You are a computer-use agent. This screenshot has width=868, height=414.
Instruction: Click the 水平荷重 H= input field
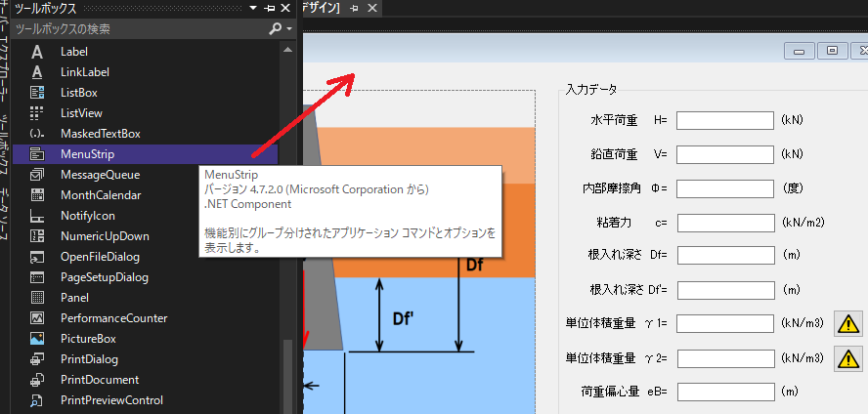pos(725,120)
